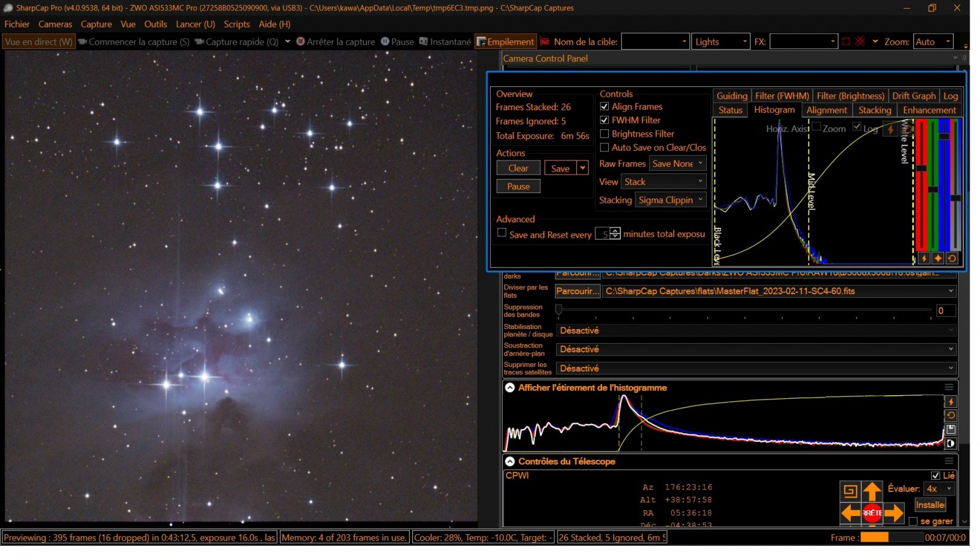Click the telescope right arrow

point(894,513)
